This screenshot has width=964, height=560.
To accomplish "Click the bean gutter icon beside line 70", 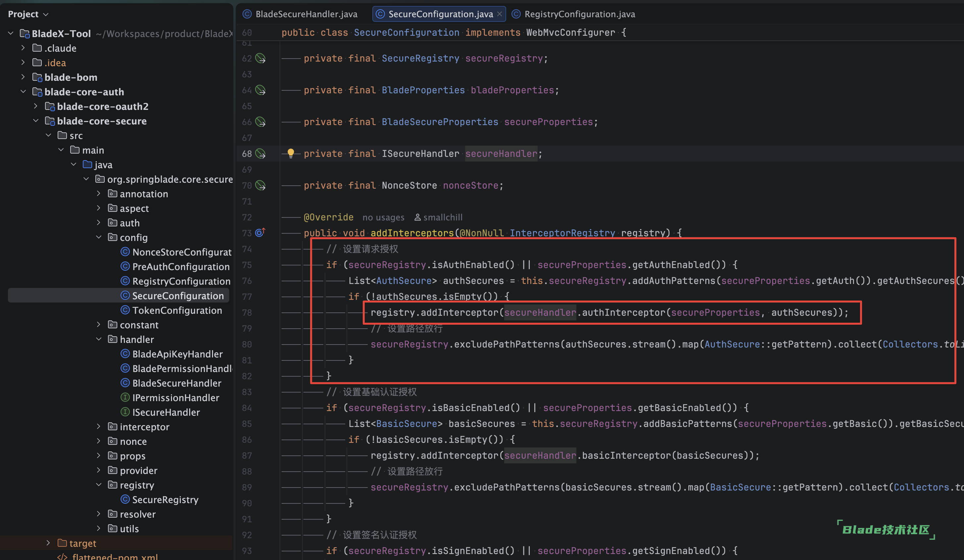I will (260, 185).
